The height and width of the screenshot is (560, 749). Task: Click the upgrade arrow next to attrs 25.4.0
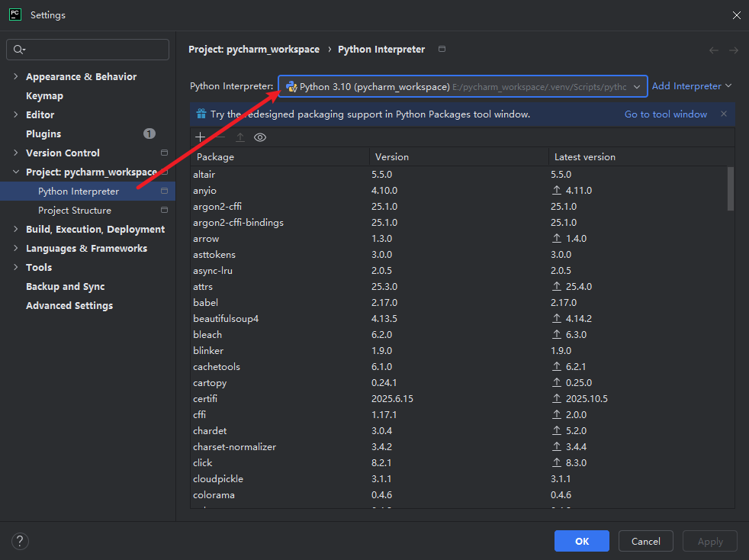(557, 286)
